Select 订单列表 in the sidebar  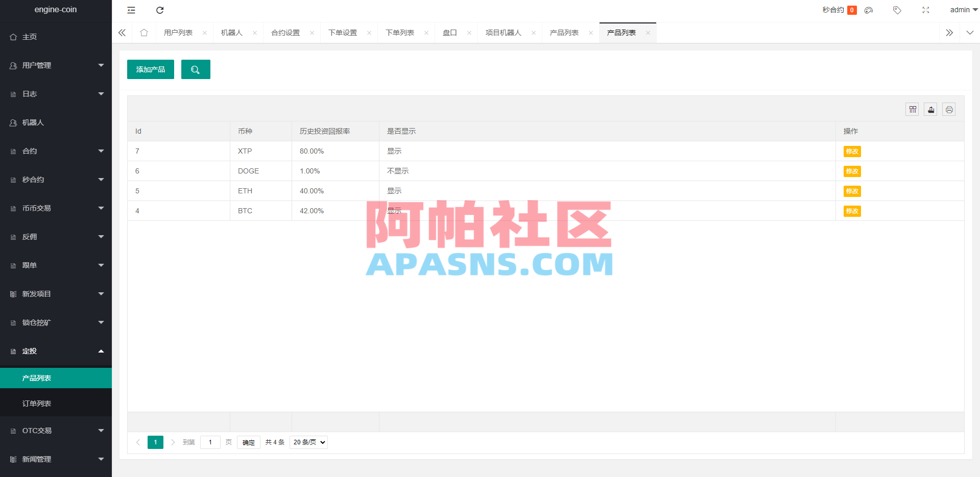pos(36,403)
